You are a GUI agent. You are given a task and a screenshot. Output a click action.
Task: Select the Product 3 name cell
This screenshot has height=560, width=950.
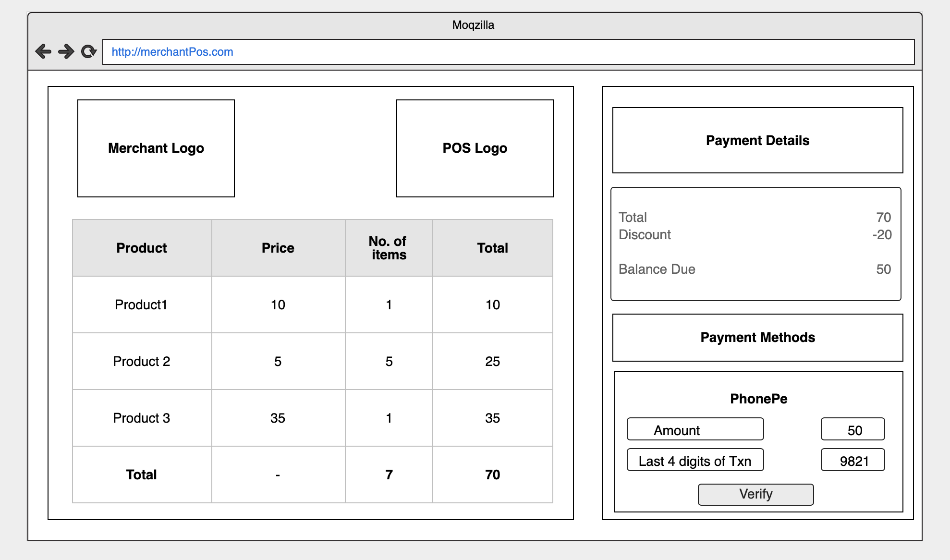point(142,418)
